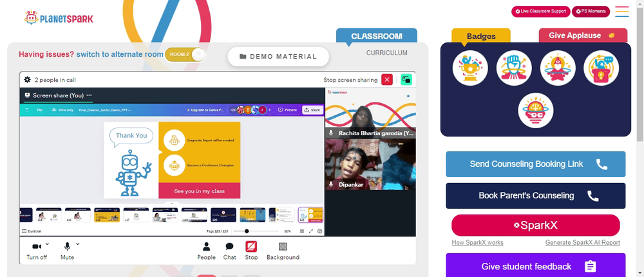Click Give student feedback
The height and width of the screenshot is (277, 644).
point(536,266)
